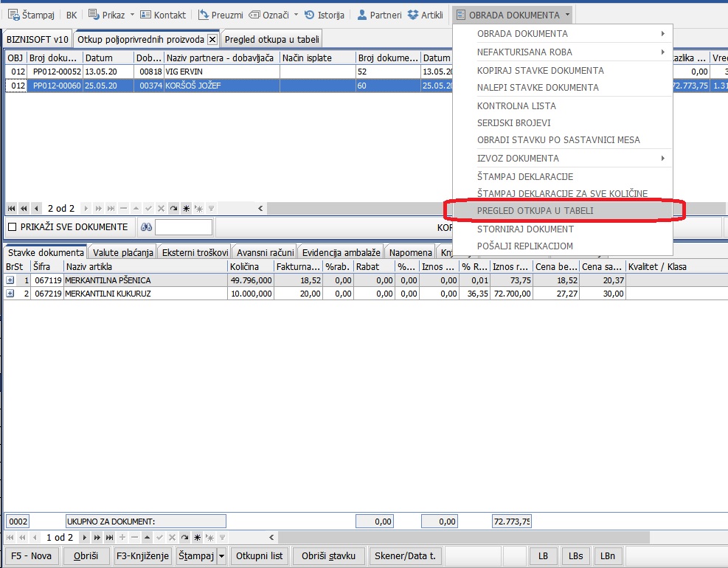The width and height of the screenshot is (728, 568).
Task: Click the Skener/Data t. button
Action: pyautogui.click(x=406, y=556)
